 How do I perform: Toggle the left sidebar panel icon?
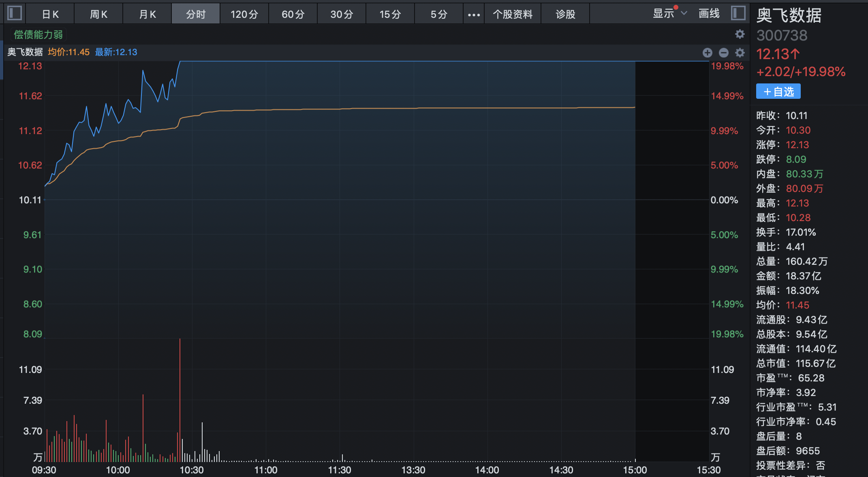pyautogui.click(x=15, y=13)
